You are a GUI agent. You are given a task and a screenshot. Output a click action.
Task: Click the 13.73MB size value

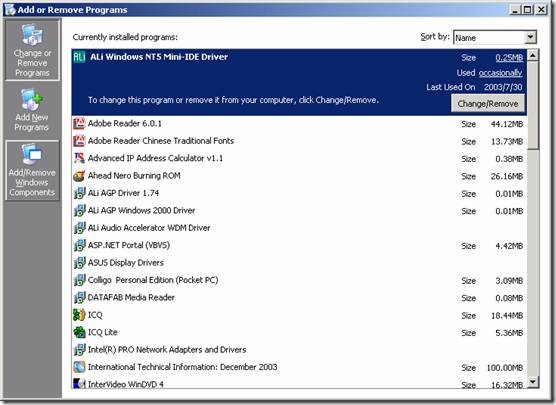point(507,142)
